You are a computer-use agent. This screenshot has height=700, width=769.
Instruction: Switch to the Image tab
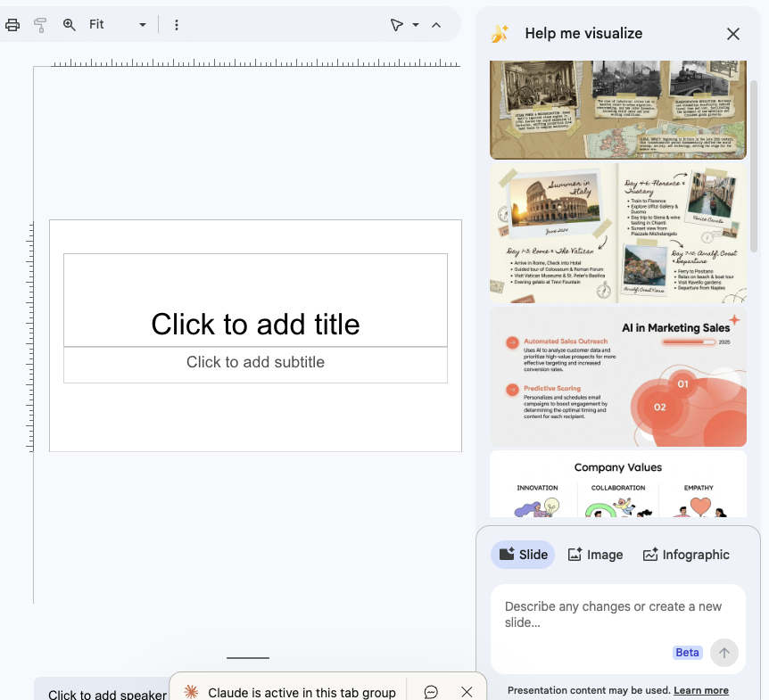[x=596, y=555]
